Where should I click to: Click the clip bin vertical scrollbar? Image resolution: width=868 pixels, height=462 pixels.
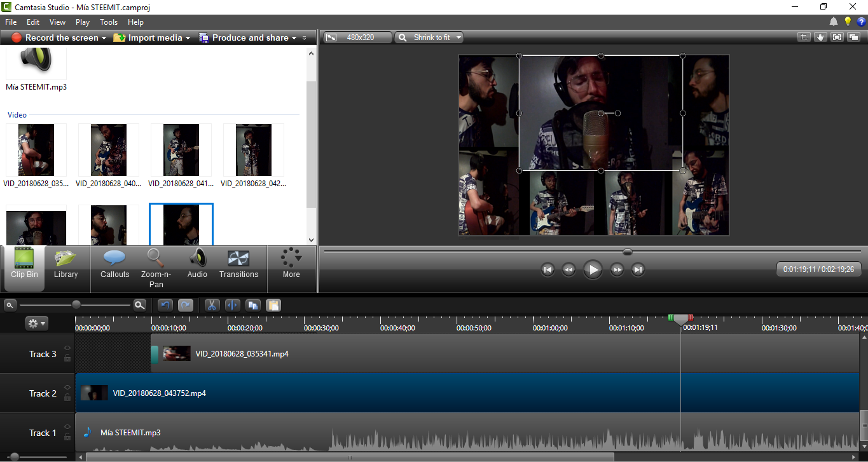[x=311, y=145]
